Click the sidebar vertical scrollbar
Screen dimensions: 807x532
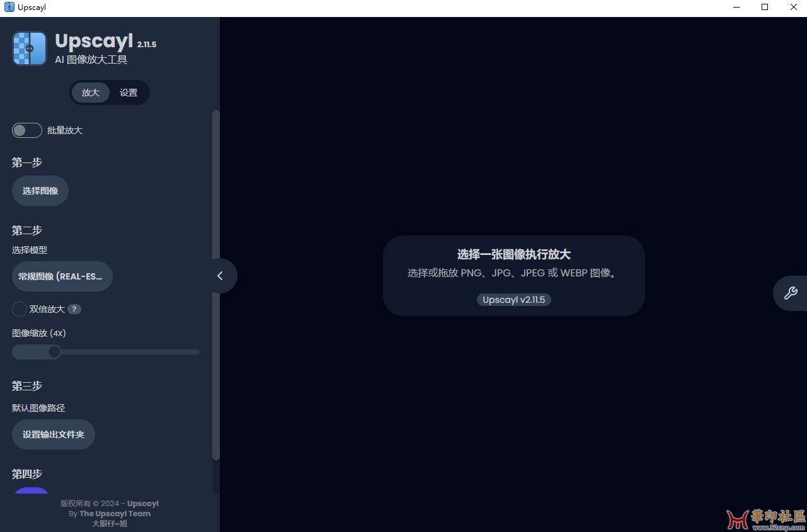coord(216,285)
